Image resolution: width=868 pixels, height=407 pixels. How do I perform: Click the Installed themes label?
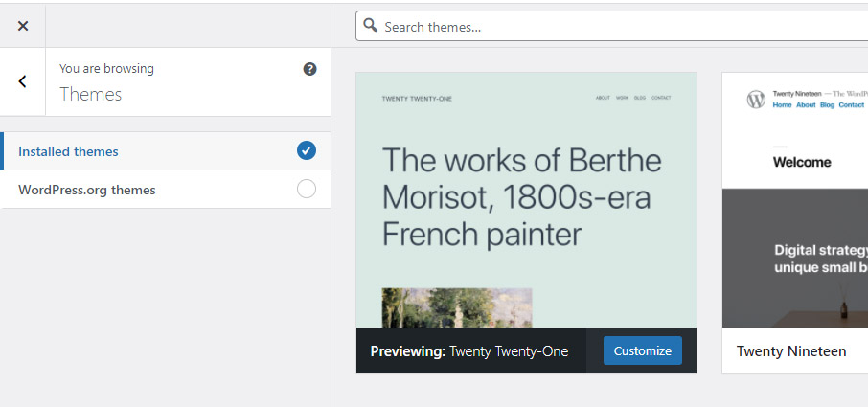[x=68, y=151]
